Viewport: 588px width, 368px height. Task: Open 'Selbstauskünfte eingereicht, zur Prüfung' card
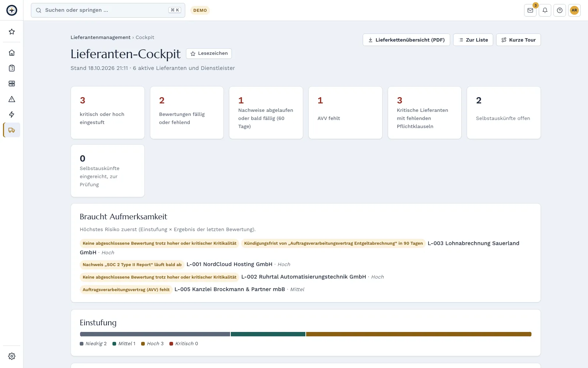pyautogui.click(x=108, y=171)
